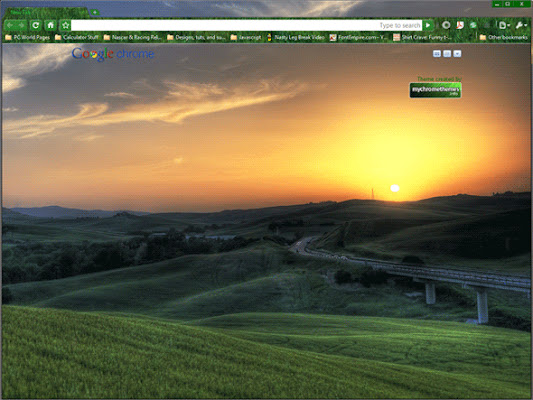Maximize the Chrome window

coord(508,4)
